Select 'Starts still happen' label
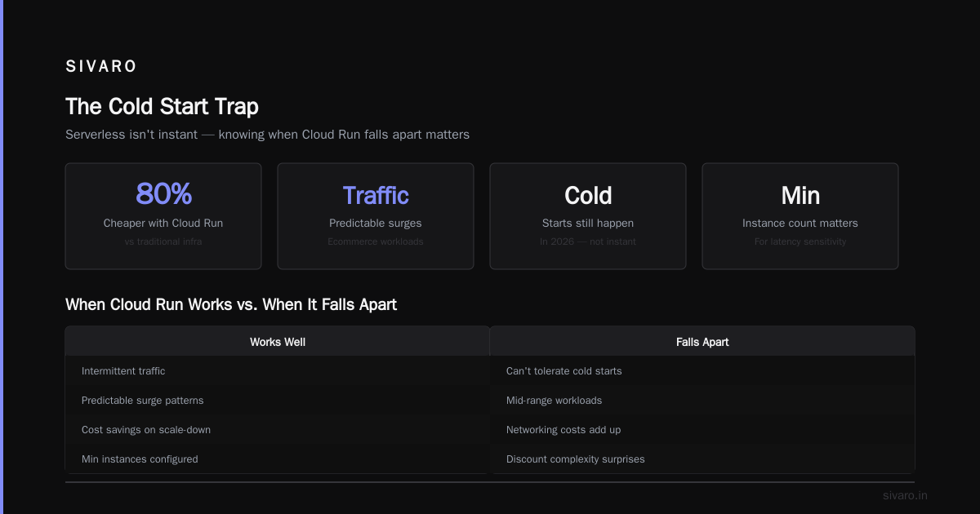The width and height of the screenshot is (980, 514). [x=588, y=223]
